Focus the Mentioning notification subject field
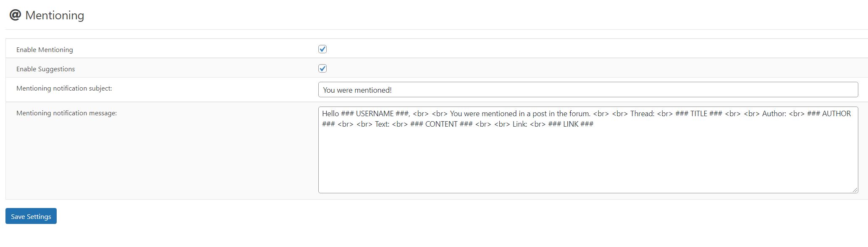 (x=588, y=90)
